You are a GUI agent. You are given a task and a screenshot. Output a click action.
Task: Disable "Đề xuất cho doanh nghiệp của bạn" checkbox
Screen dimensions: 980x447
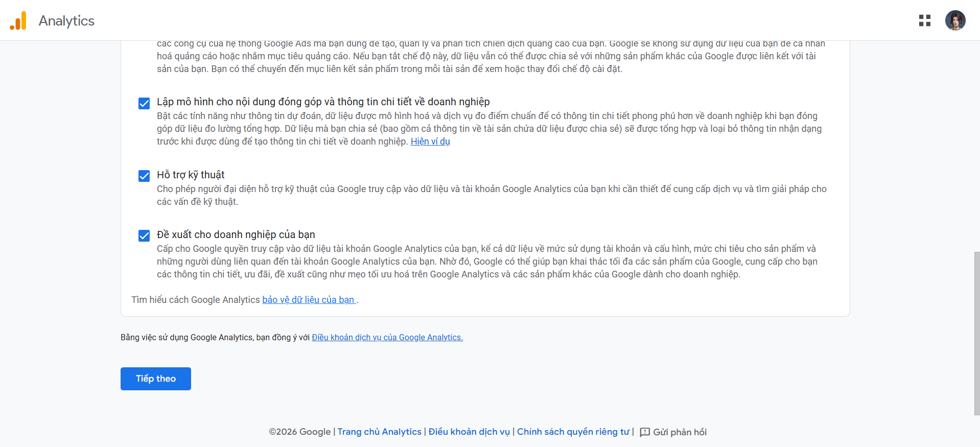click(x=144, y=236)
